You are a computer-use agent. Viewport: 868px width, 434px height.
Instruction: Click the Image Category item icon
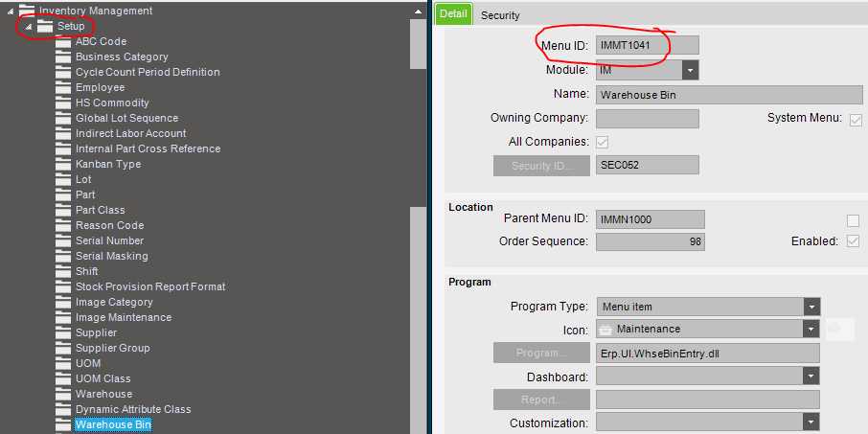63,302
